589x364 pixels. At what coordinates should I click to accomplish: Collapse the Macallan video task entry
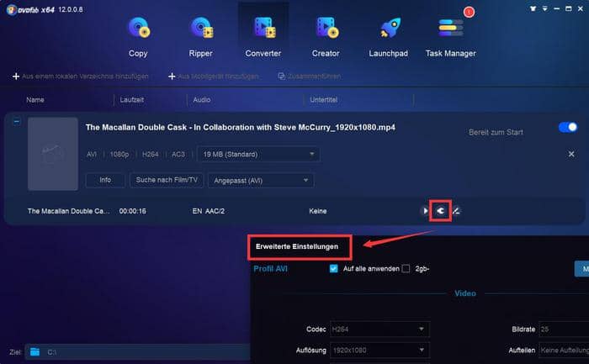click(17, 121)
